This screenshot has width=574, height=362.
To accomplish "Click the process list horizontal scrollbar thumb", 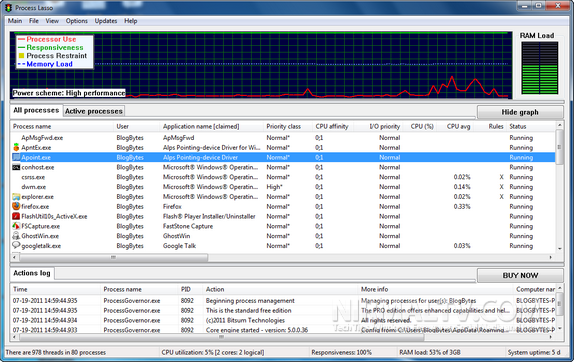I will 113,257.
